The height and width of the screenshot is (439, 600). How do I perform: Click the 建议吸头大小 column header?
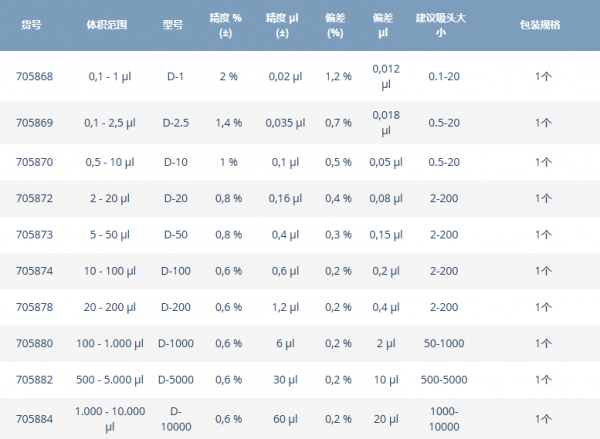[441, 25]
